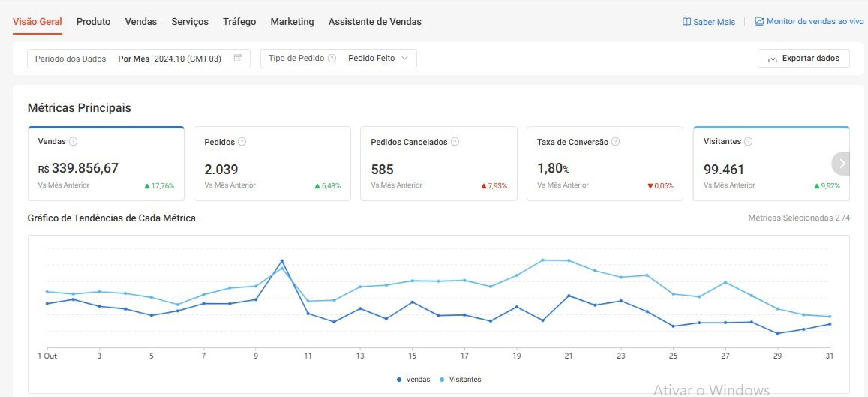Expand the Período dos Dados date picker

[139, 59]
